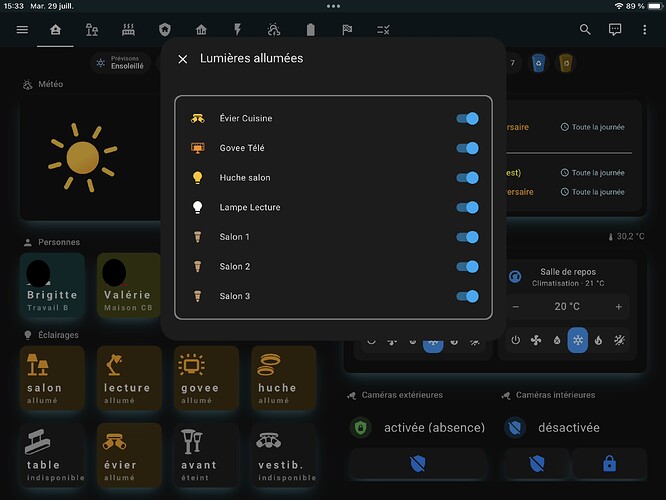The width and height of the screenshot is (666, 500).
Task: Increase Salle de repos temperature with plus
Action: [x=619, y=307]
